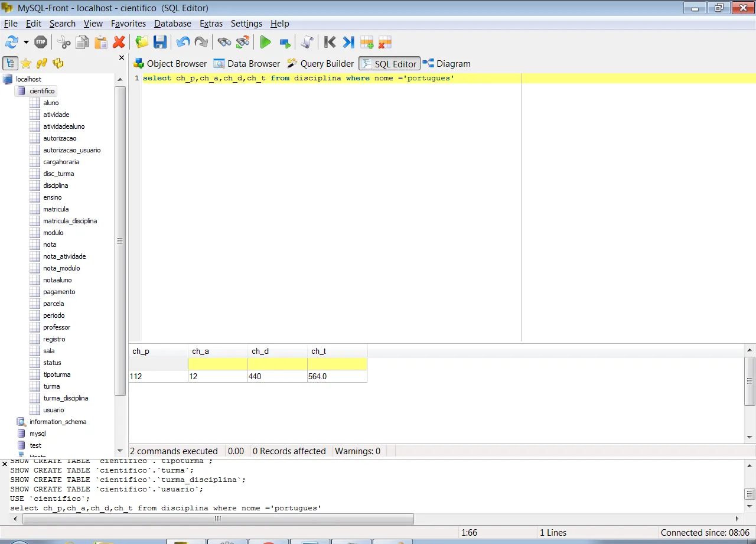Click the red Delete X icon

pyautogui.click(x=119, y=43)
